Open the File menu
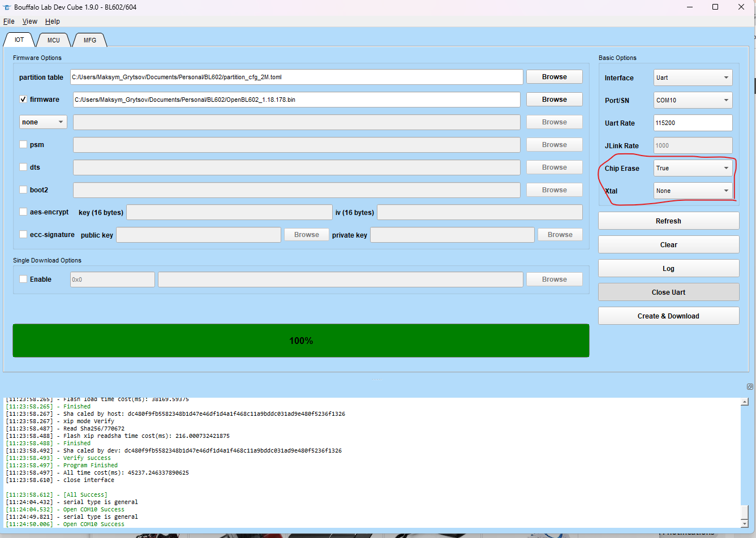The height and width of the screenshot is (538, 756). click(x=9, y=21)
